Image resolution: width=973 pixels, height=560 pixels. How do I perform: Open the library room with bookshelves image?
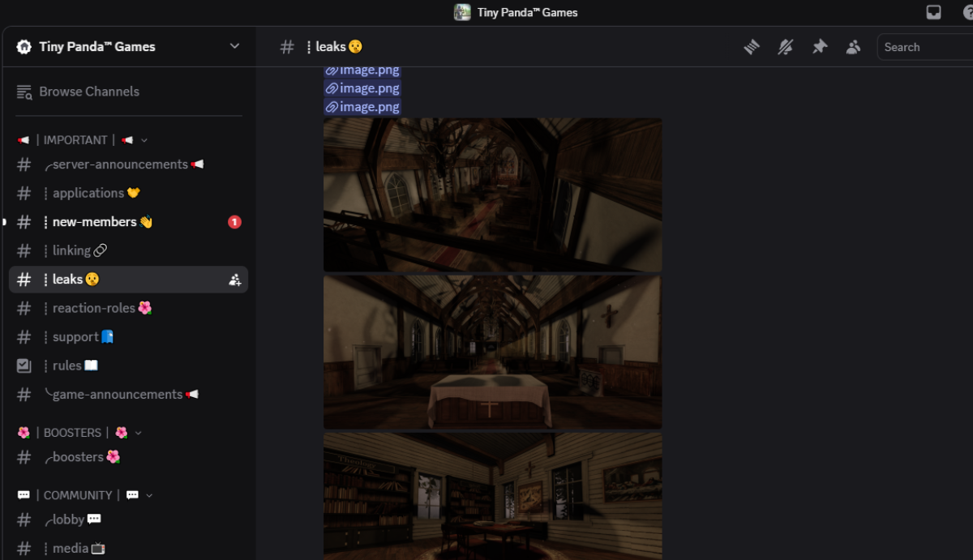pyautogui.click(x=492, y=496)
